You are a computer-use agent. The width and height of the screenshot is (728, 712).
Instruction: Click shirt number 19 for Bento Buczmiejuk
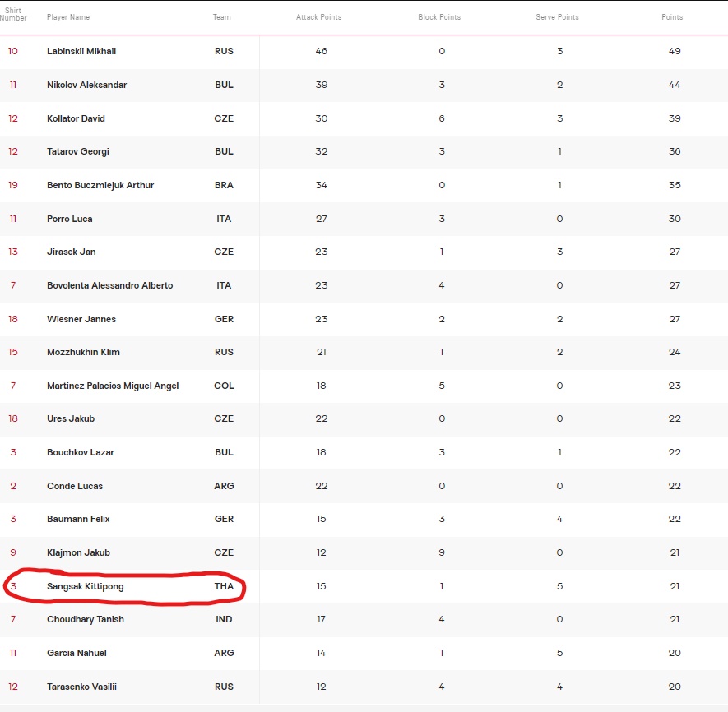(13, 185)
